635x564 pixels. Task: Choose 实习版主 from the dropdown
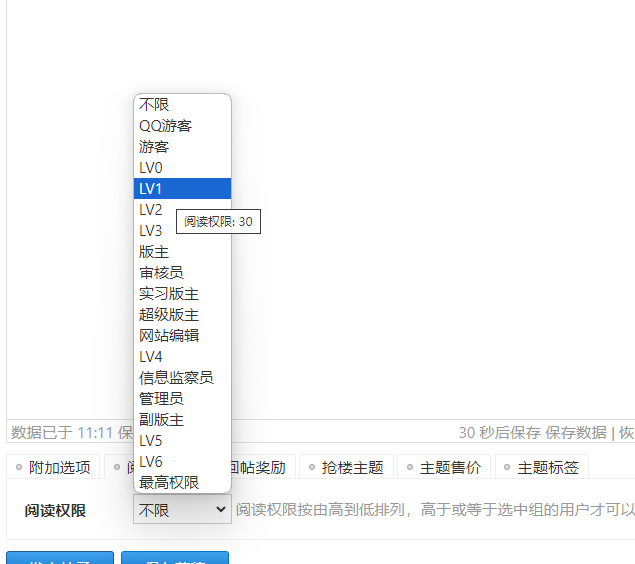[x=182, y=293]
